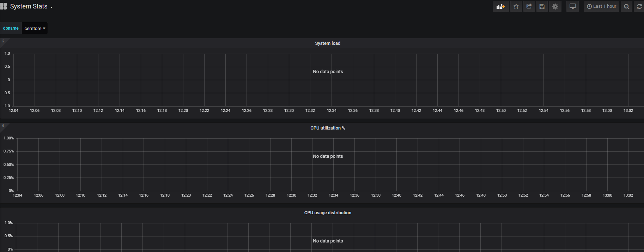The height and width of the screenshot is (252, 644).
Task: Open the Last 1 hour time picker
Action: pos(601,6)
